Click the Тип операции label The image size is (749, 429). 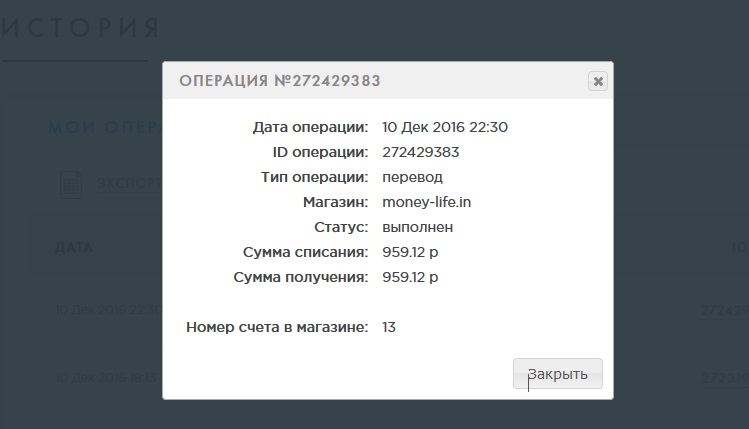click(x=314, y=177)
